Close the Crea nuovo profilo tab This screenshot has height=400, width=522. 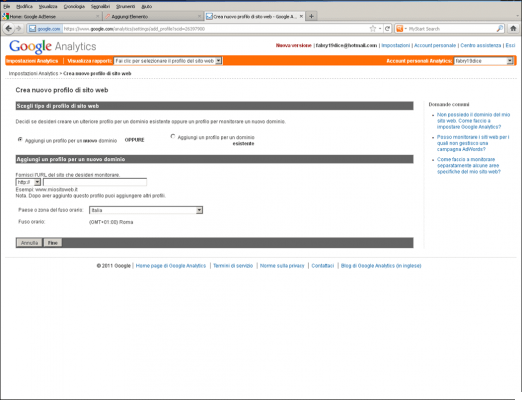coord(301,16)
